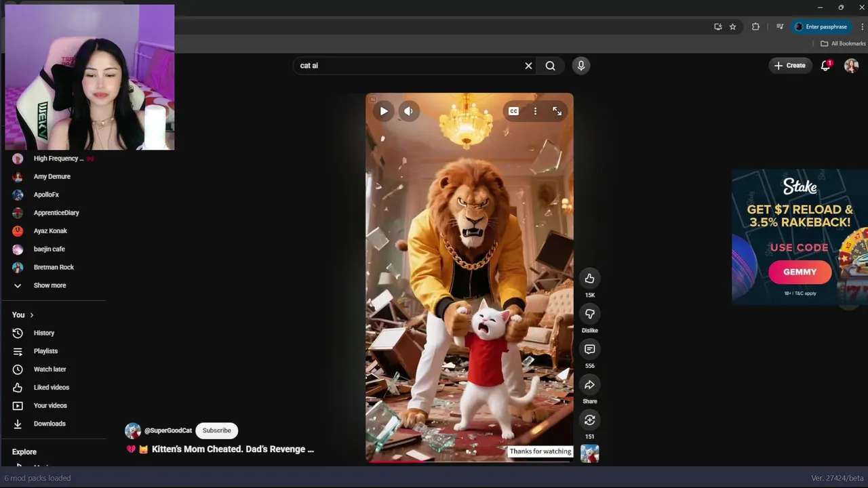Viewport: 868px width, 488px height.
Task: Click the Explore section heading
Action: tap(24, 452)
